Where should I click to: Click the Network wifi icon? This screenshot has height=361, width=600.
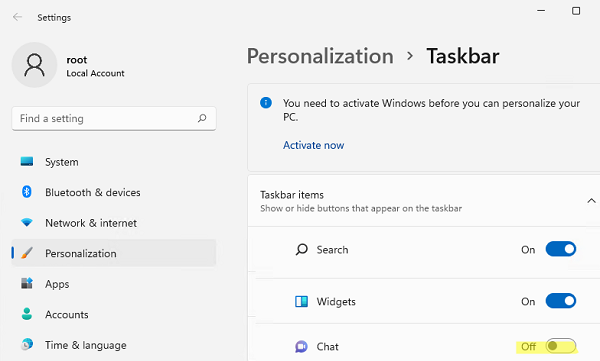[x=27, y=222]
